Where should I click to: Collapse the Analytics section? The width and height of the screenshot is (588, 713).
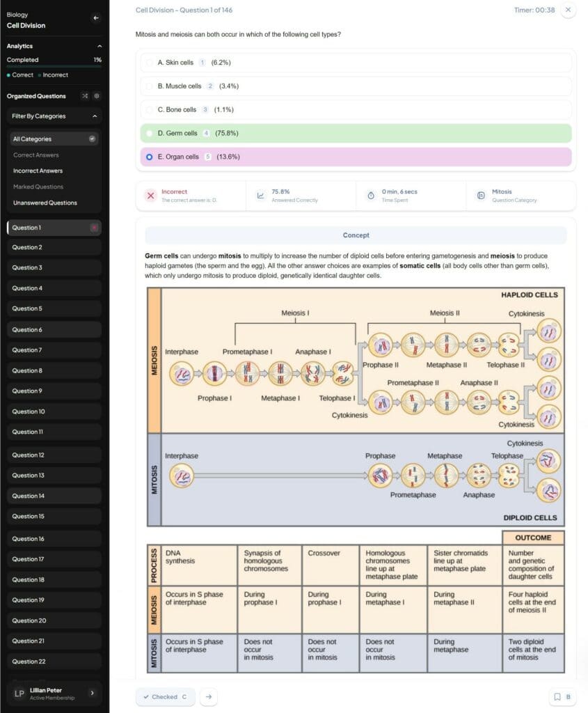[96, 46]
